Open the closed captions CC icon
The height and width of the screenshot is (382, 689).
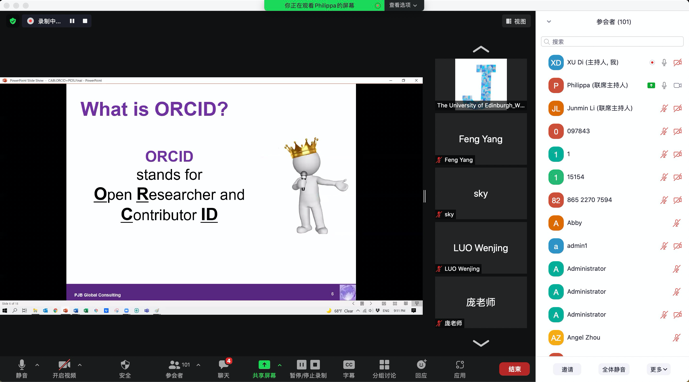pos(349,364)
